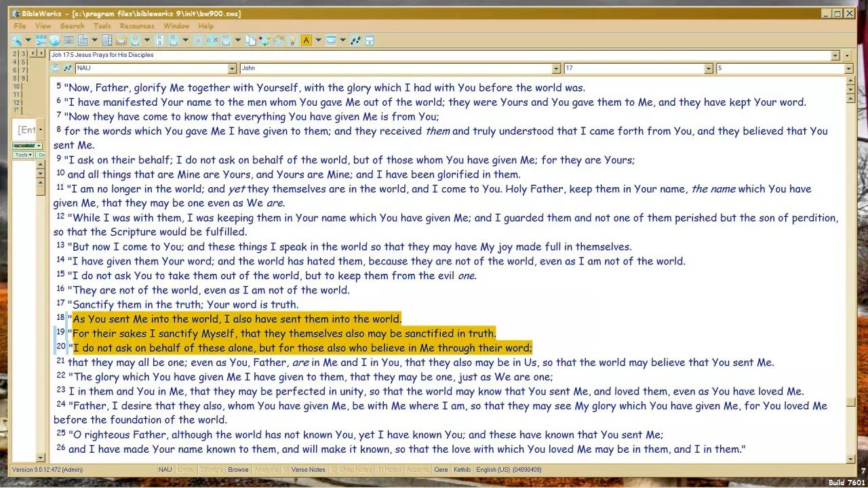The height and width of the screenshot is (488, 868).
Task: Click the vertical scrollbar up arrow
Action: click(x=850, y=81)
